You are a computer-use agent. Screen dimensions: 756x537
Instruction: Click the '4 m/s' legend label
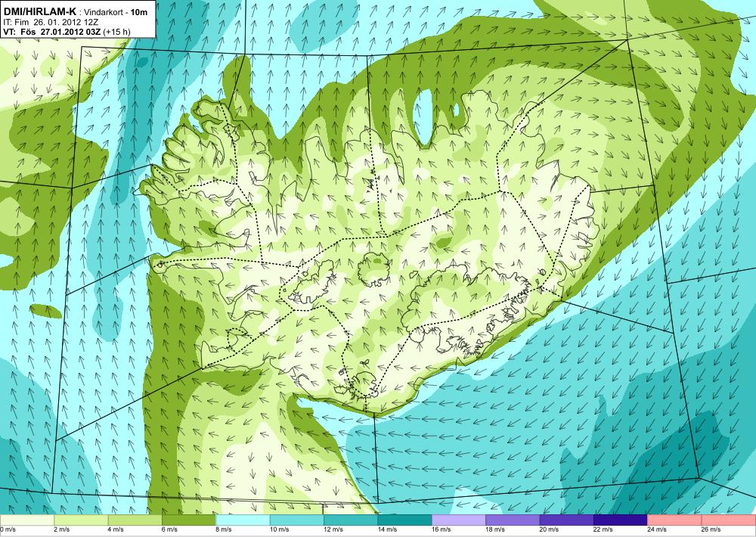coord(116,529)
